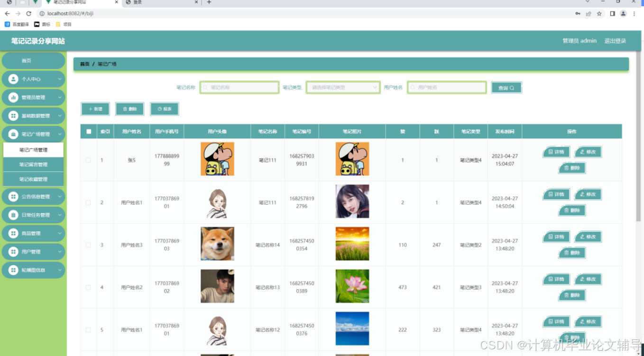The width and height of the screenshot is (644, 356).
Task: Click the sunset field note image
Action: pyautogui.click(x=352, y=244)
